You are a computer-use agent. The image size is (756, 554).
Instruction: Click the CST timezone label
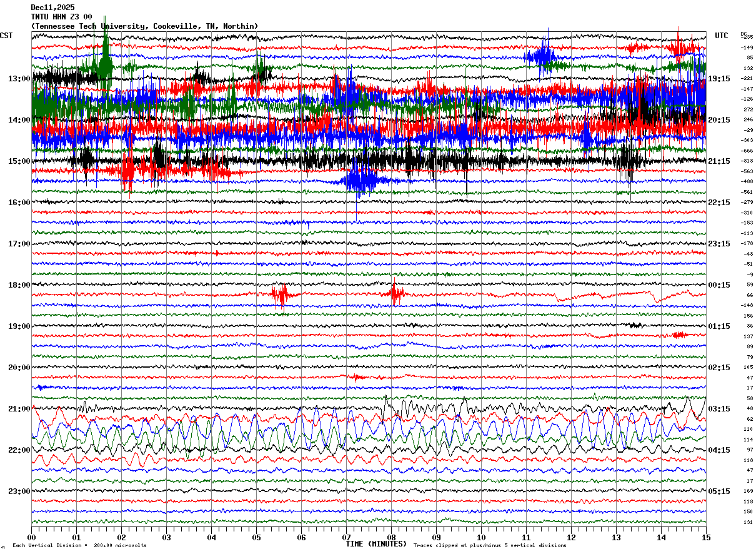[x=6, y=36]
